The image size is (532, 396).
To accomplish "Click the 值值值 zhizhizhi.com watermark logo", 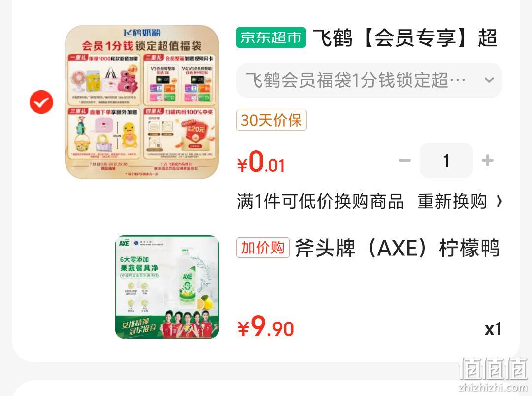I will pos(493,375).
